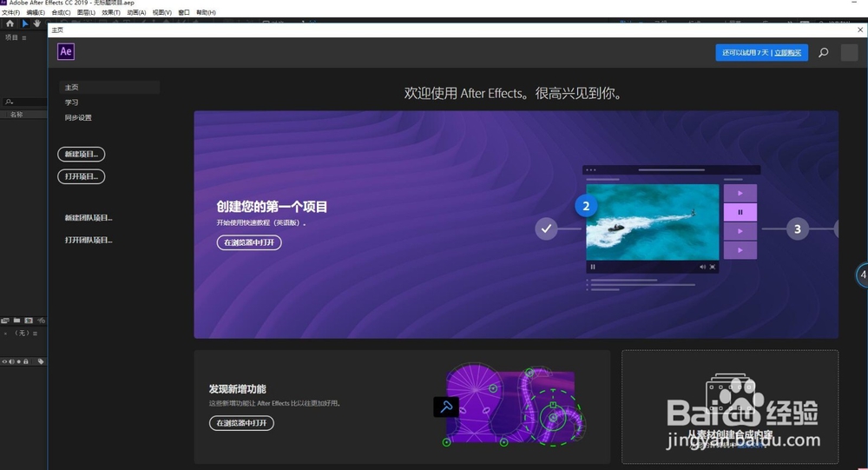868x470 pixels.
Task: Click the heading 创建您的第一个项目
Action: pos(272,207)
